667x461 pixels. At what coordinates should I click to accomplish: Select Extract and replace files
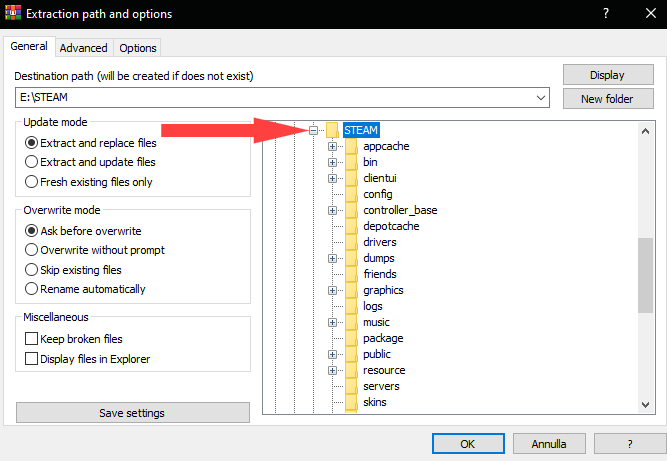[91, 143]
